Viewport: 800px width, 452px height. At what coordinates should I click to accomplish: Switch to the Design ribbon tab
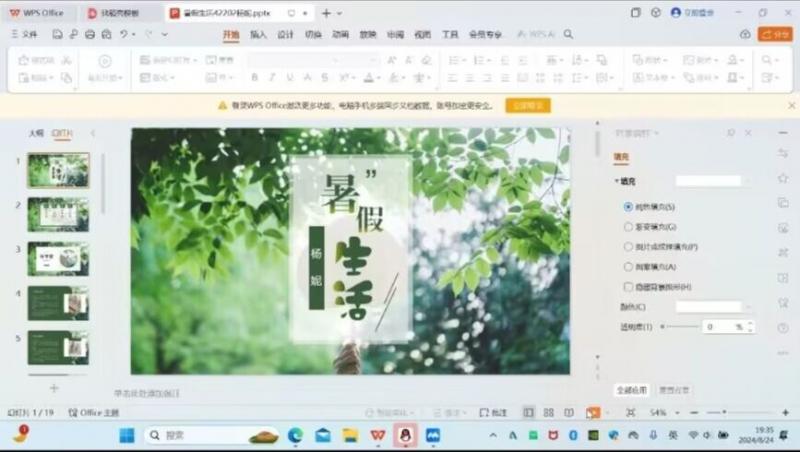coord(285,34)
